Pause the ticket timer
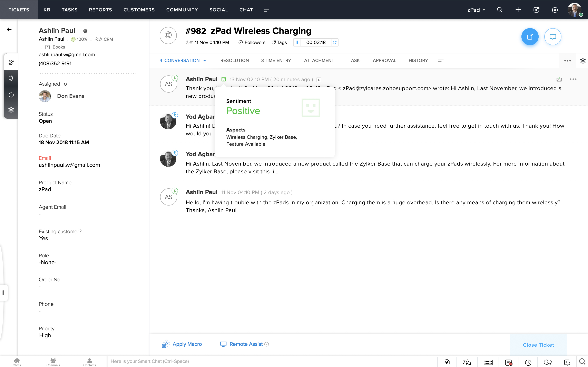The image size is (588, 367). pyautogui.click(x=297, y=42)
